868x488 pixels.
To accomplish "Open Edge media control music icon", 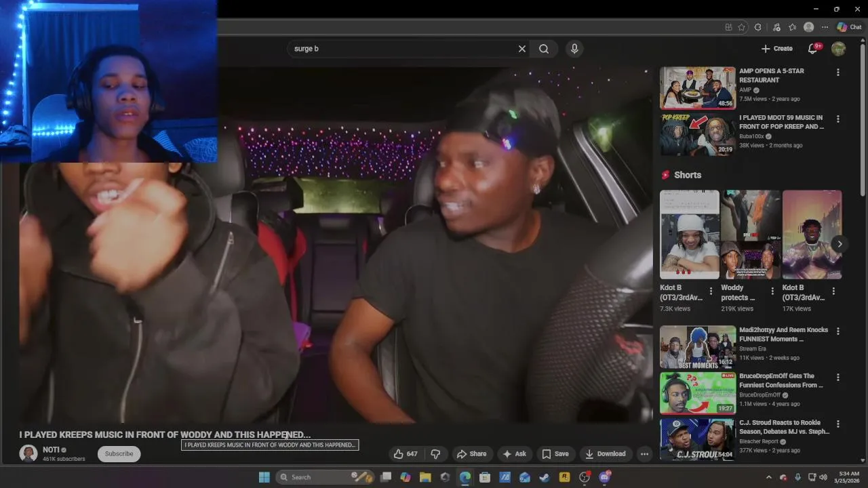I will pyautogui.click(x=776, y=27).
